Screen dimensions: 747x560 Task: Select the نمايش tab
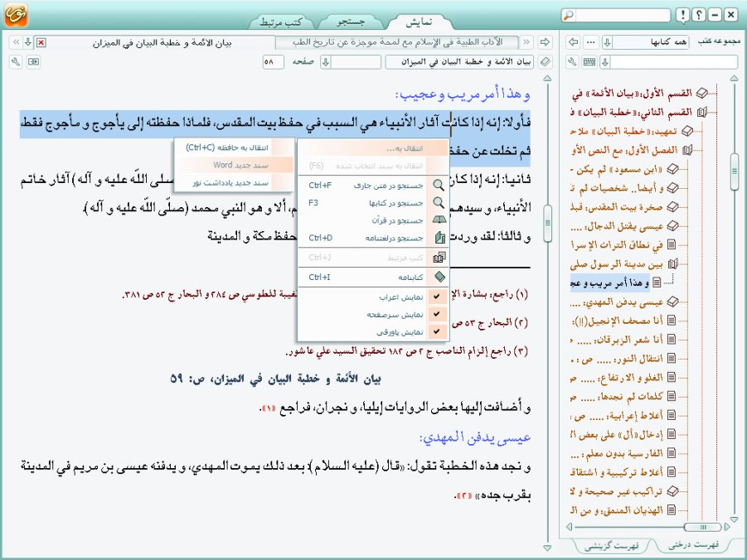[420, 22]
